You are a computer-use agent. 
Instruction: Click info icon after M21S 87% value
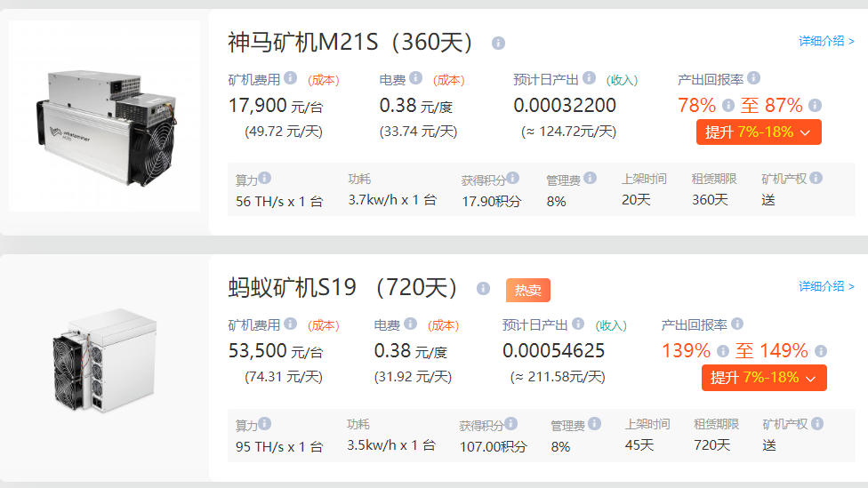(815, 105)
